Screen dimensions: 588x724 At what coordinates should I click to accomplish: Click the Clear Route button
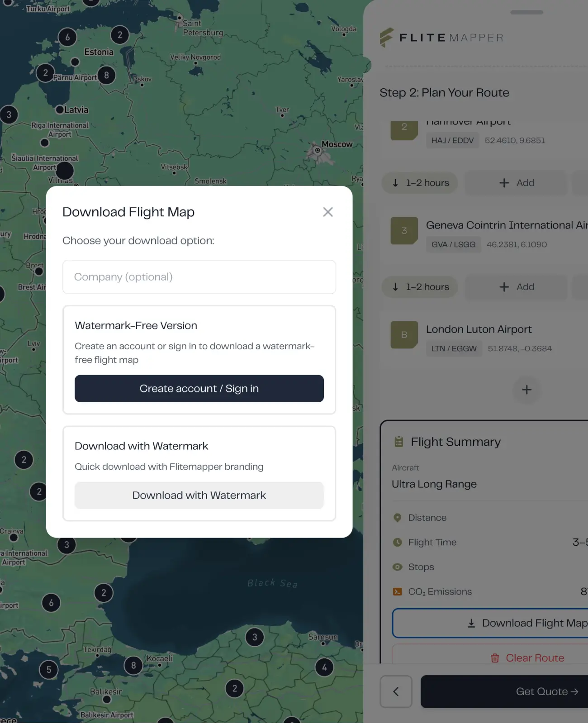pos(490,654)
